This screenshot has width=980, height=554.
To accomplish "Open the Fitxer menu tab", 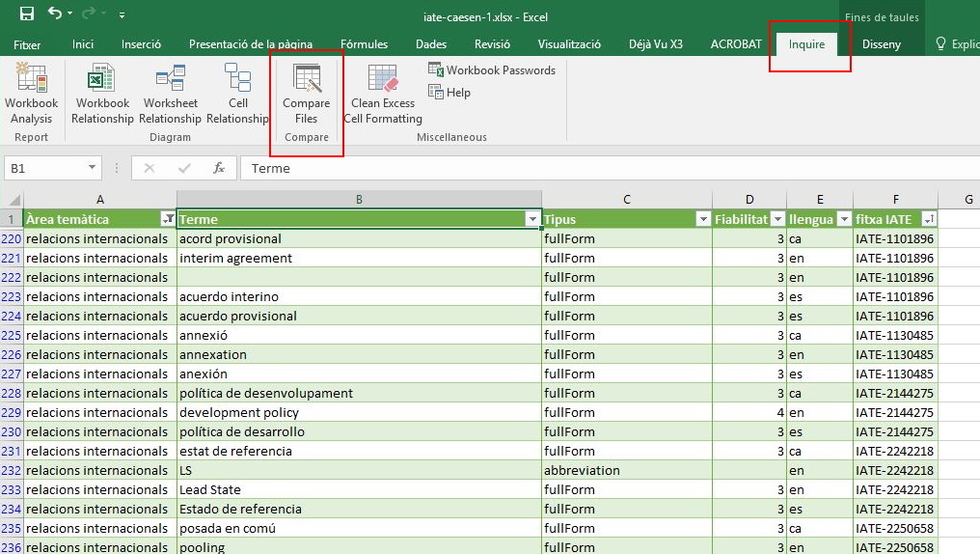I will pyautogui.click(x=27, y=44).
